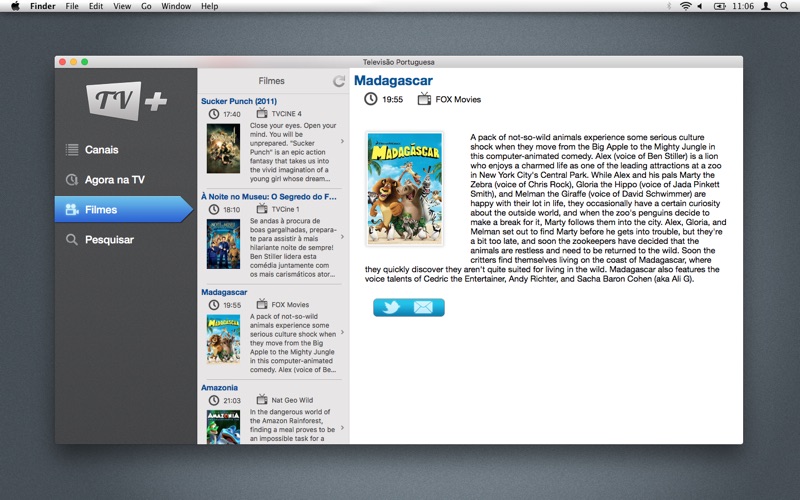
Task: Click the clock icon beside 17:40
Action: tap(214, 114)
